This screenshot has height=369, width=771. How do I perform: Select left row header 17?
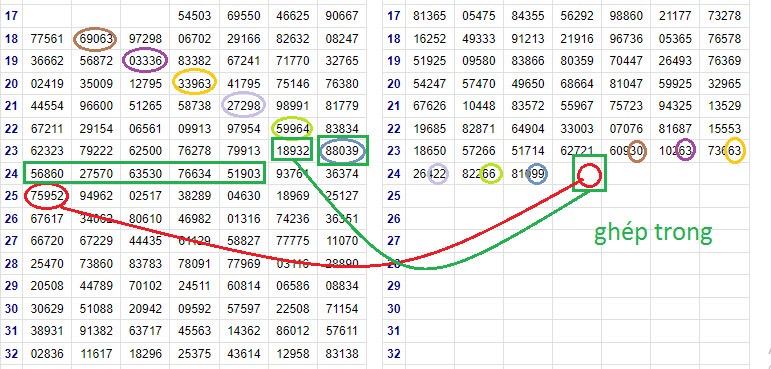click(x=11, y=16)
